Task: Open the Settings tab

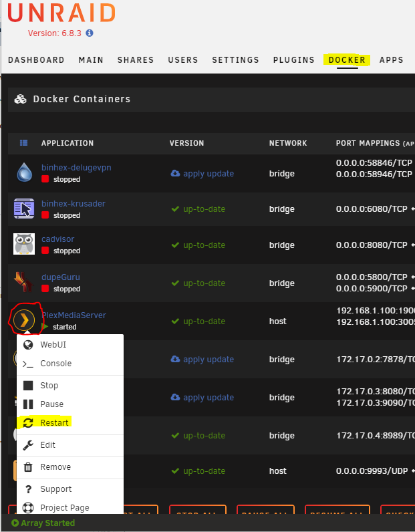Action: click(x=235, y=60)
